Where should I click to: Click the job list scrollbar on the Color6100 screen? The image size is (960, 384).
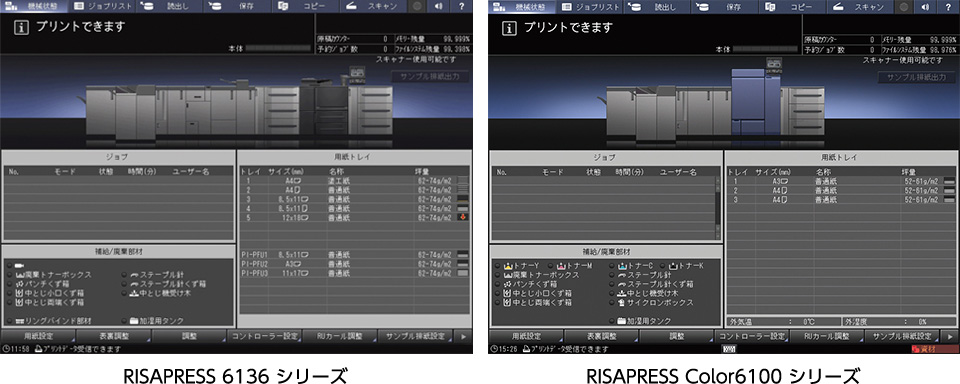click(718, 208)
